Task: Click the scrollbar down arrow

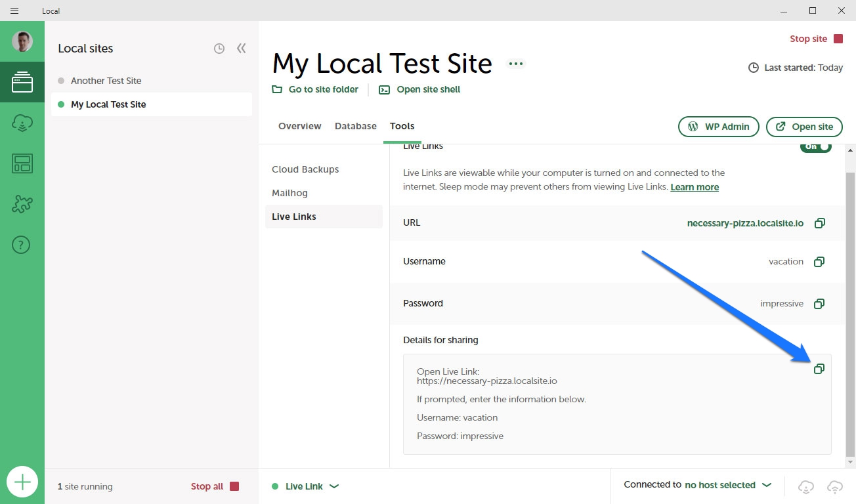Action: [x=851, y=463]
